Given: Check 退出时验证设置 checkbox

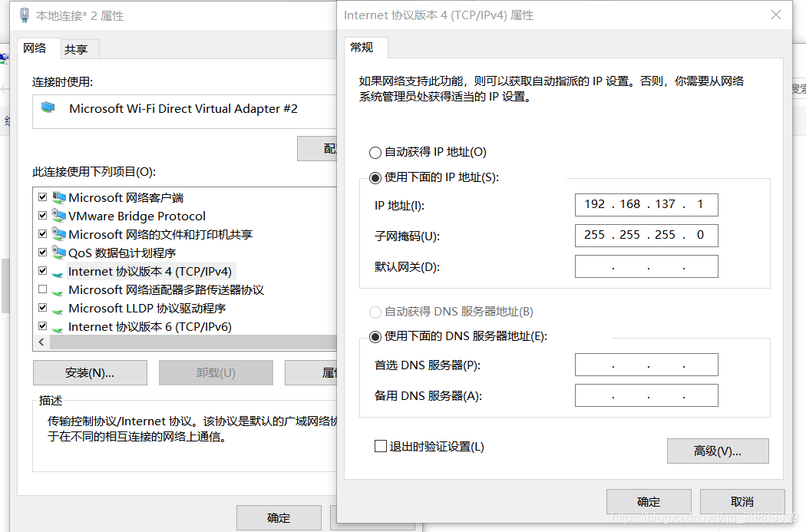Looking at the screenshot, I should (381, 446).
